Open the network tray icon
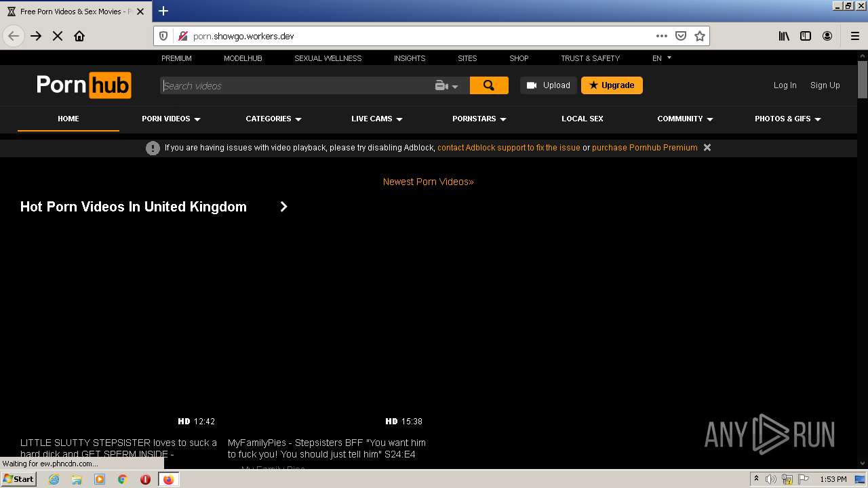 [787, 479]
